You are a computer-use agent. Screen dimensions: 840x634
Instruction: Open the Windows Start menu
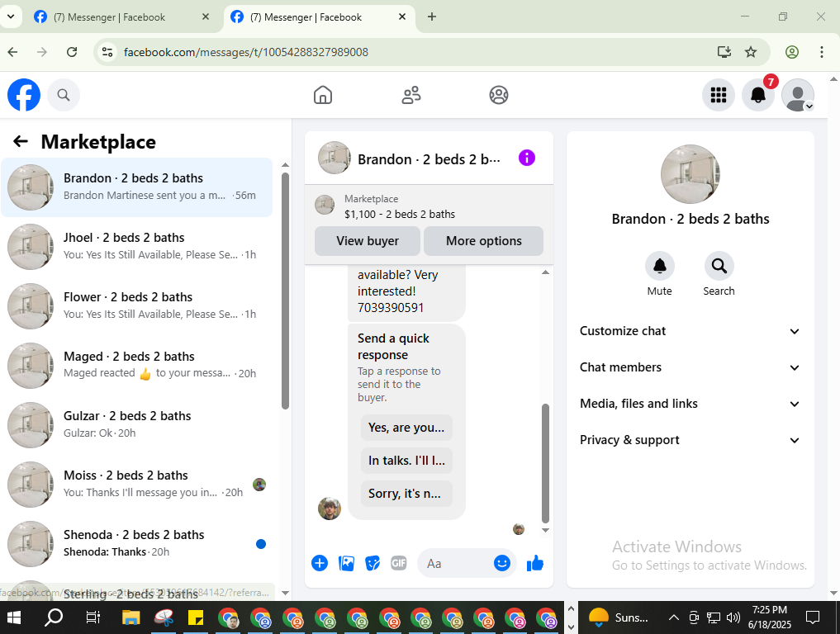(x=13, y=618)
